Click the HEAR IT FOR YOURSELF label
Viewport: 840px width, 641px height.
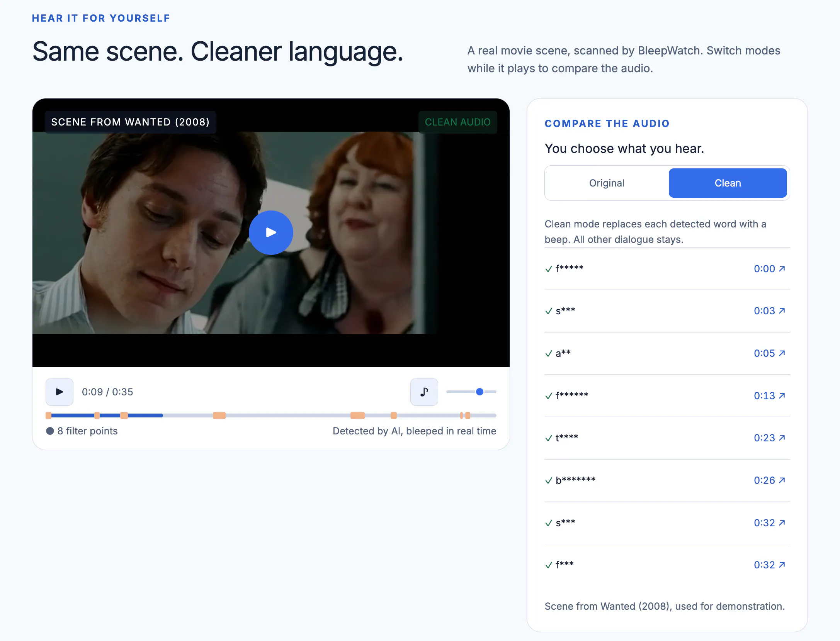[101, 18]
